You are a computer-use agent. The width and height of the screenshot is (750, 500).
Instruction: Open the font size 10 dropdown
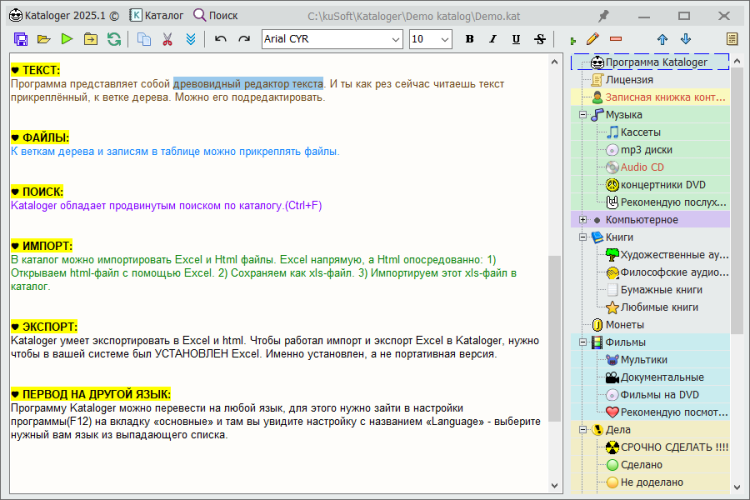[444, 39]
